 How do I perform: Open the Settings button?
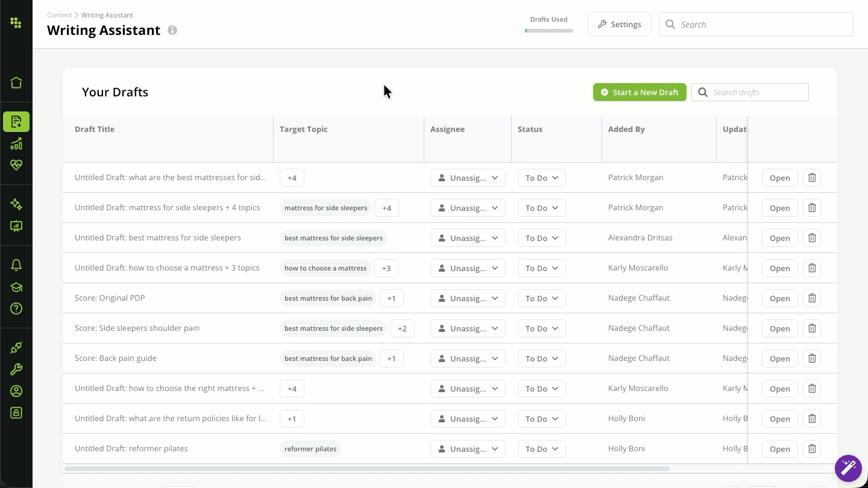[x=620, y=24]
